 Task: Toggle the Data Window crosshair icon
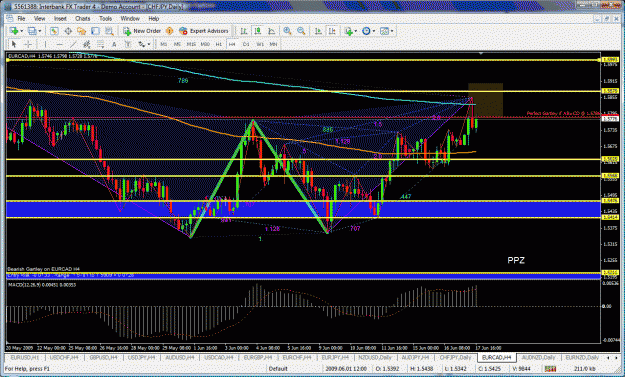click(x=68, y=31)
